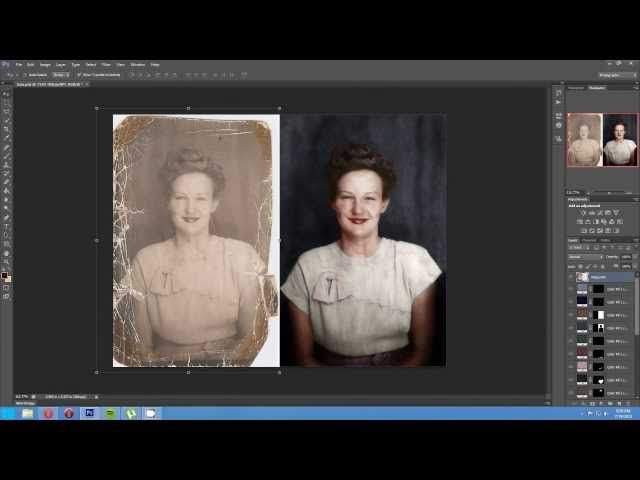Open File Explorer from the taskbar

(27, 413)
